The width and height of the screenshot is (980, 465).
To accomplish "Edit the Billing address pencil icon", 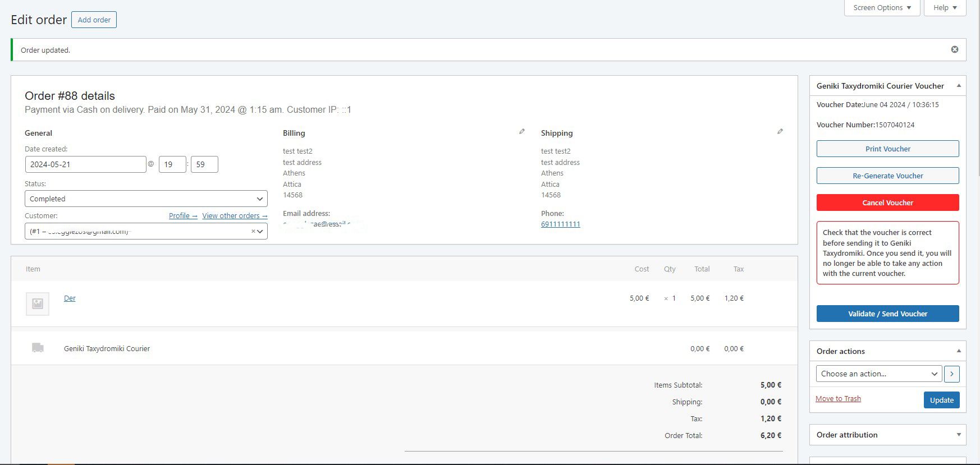I will (522, 131).
